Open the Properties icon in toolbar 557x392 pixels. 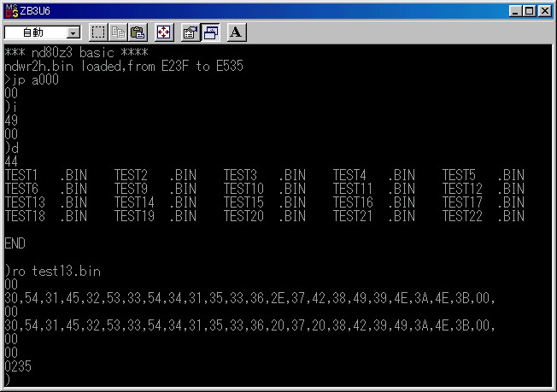coord(191,32)
